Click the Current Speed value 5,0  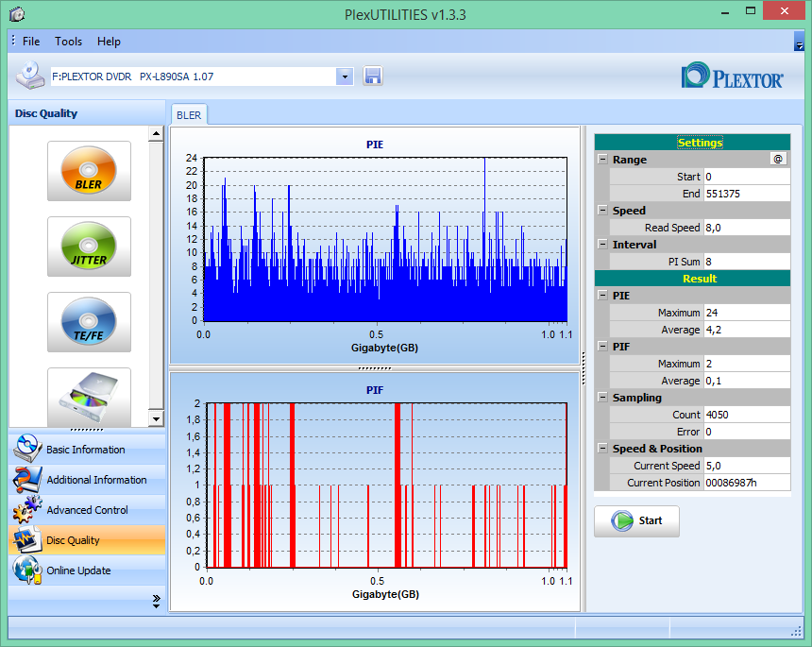click(x=747, y=466)
